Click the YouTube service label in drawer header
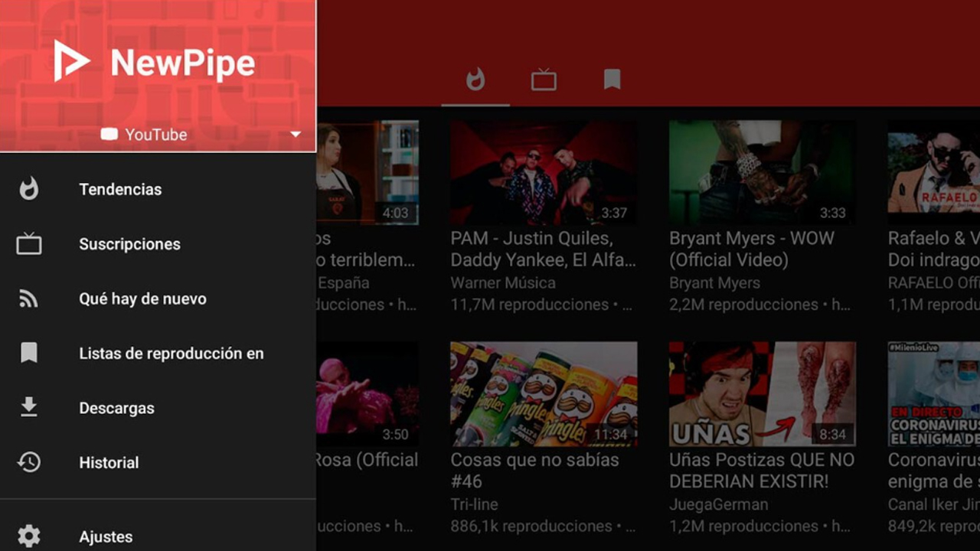Image resolution: width=980 pixels, height=551 pixels. tap(156, 135)
